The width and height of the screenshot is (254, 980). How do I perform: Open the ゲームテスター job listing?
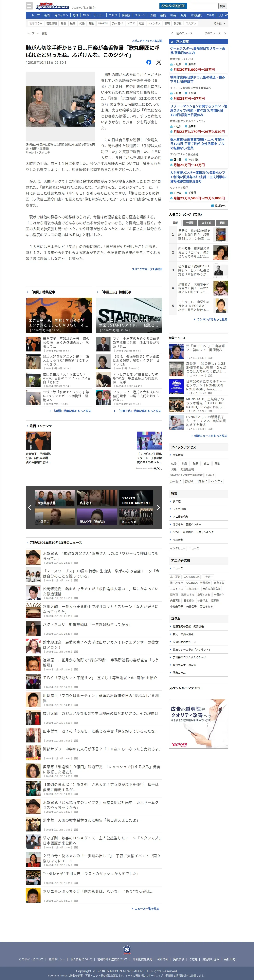(198, 51)
